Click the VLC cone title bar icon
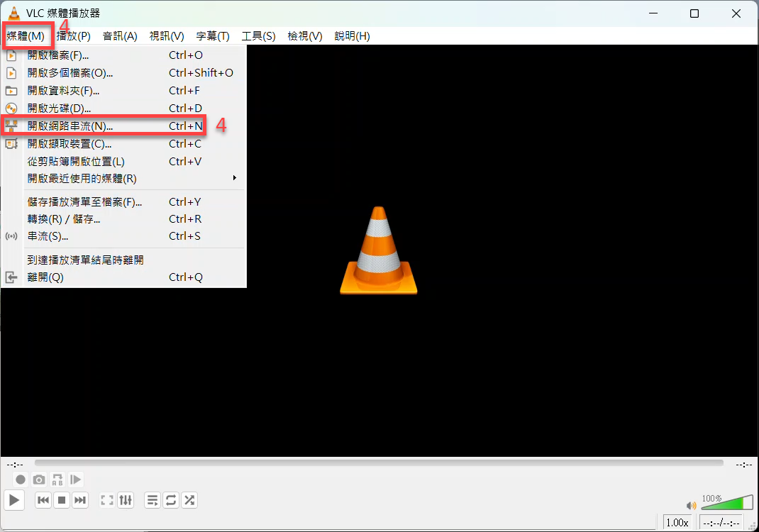759x532 pixels. click(14, 13)
